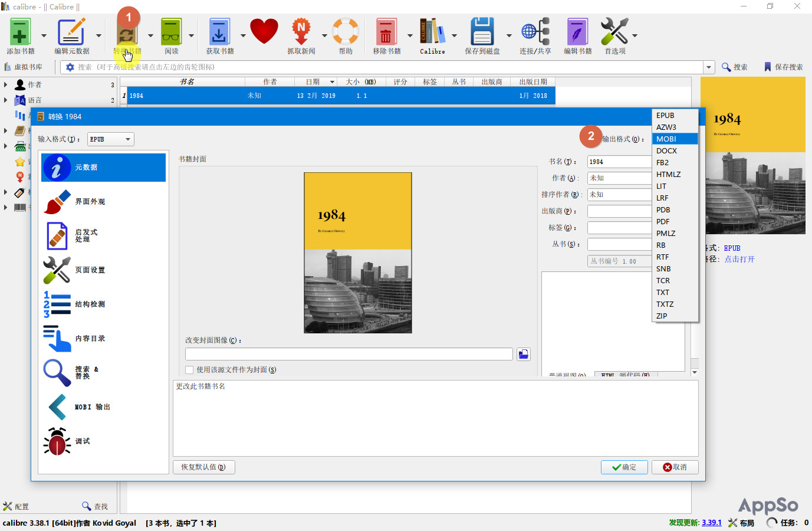Enable use cover from source file checkbox
This screenshot has height=531, width=812.
[189, 370]
